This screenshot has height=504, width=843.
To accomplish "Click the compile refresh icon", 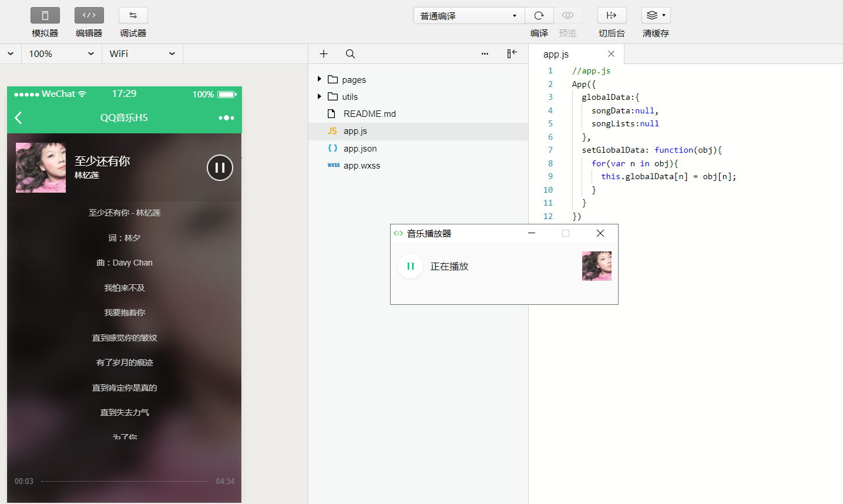I will click(x=539, y=15).
